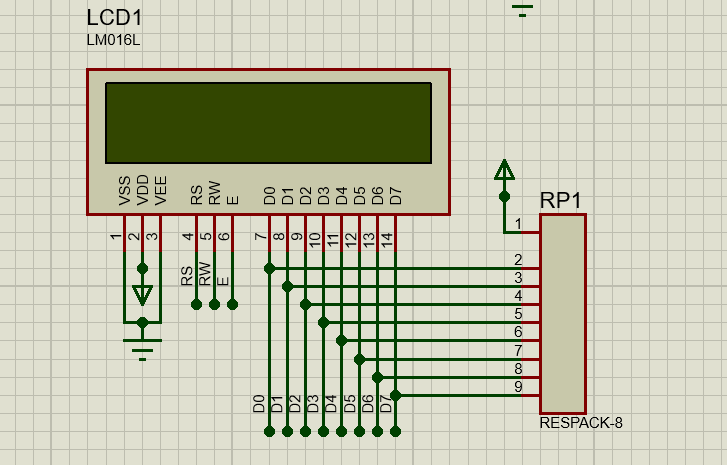Click the LM016L part value label
This screenshot has height=465, width=727.
115,40
